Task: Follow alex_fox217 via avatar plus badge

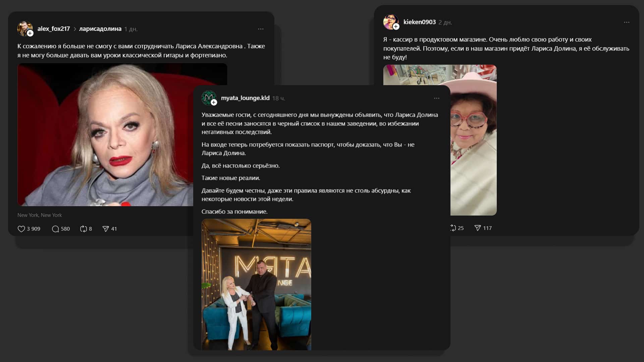Action: click(x=30, y=33)
